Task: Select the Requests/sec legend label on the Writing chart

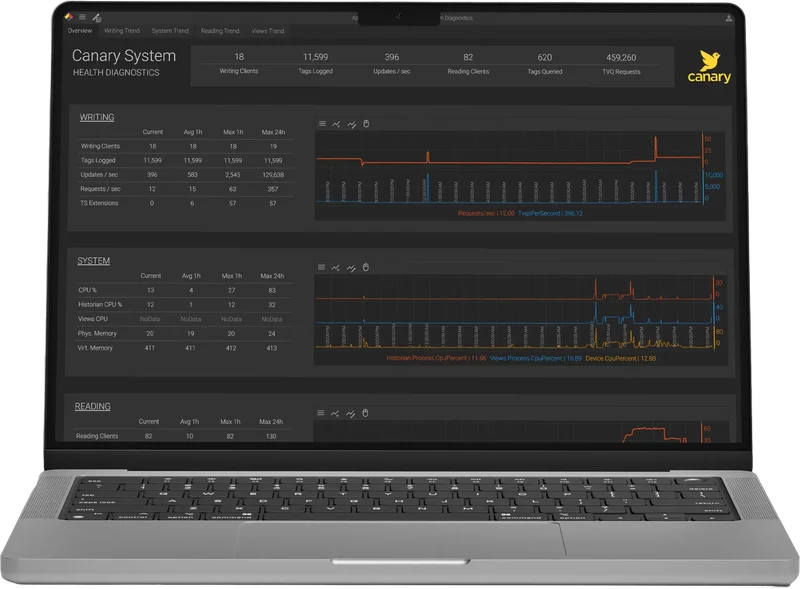Action: 486,213
